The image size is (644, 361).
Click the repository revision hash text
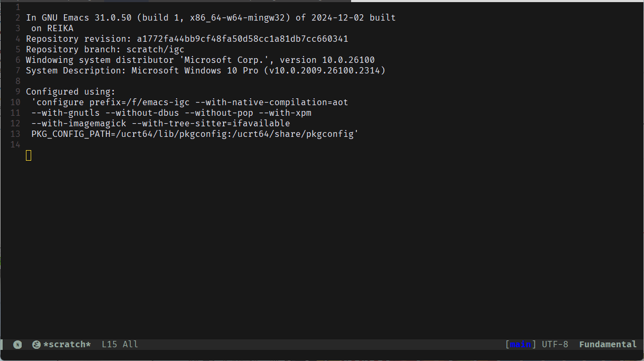(243, 39)
